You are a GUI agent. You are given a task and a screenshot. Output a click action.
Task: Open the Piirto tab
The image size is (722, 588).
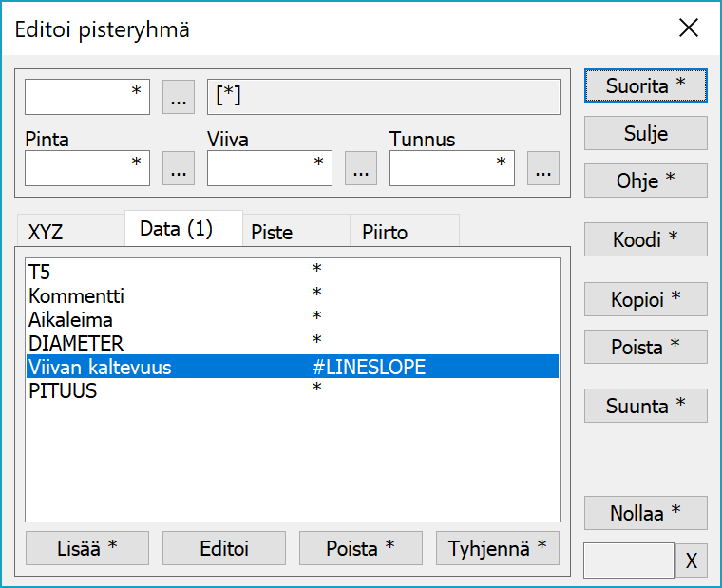click(x=384, y=232)
